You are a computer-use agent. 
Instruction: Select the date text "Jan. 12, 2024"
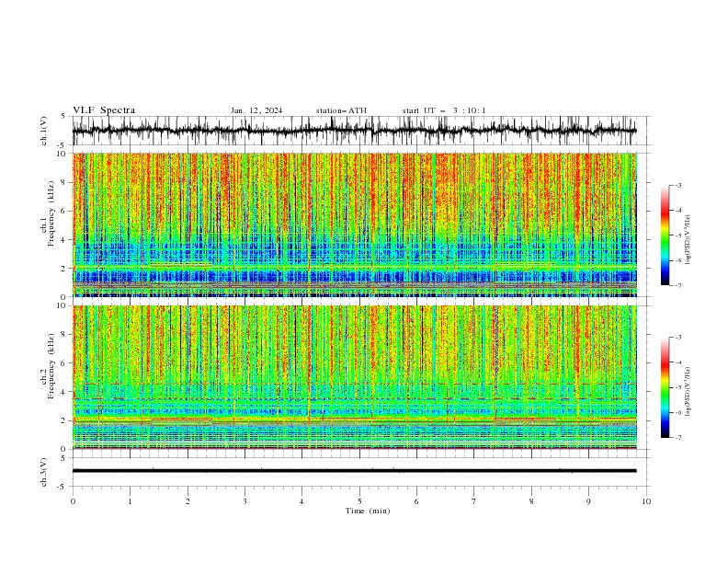click(256, 110)
